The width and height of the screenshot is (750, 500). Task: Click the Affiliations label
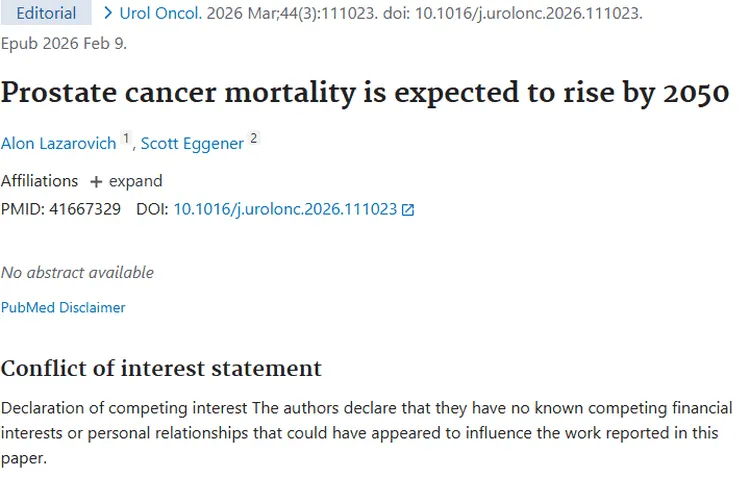39,181
